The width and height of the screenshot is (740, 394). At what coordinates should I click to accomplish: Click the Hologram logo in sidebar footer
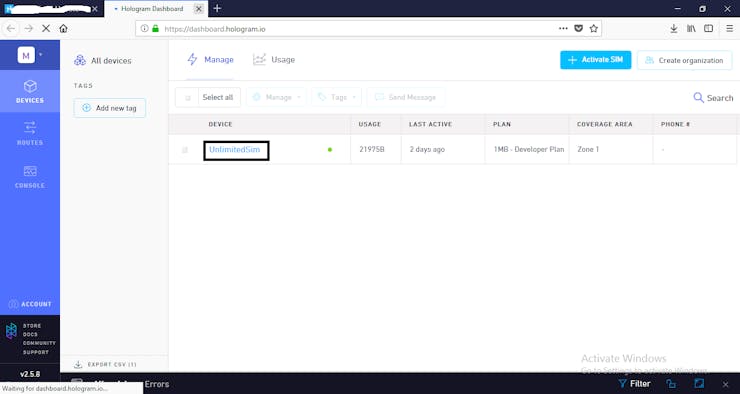coord(11,331)
